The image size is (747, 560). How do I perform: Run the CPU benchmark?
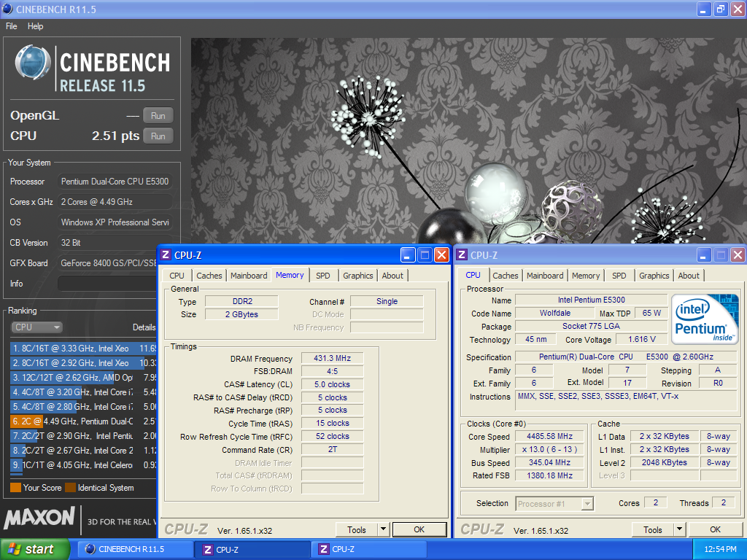point(158,136)
